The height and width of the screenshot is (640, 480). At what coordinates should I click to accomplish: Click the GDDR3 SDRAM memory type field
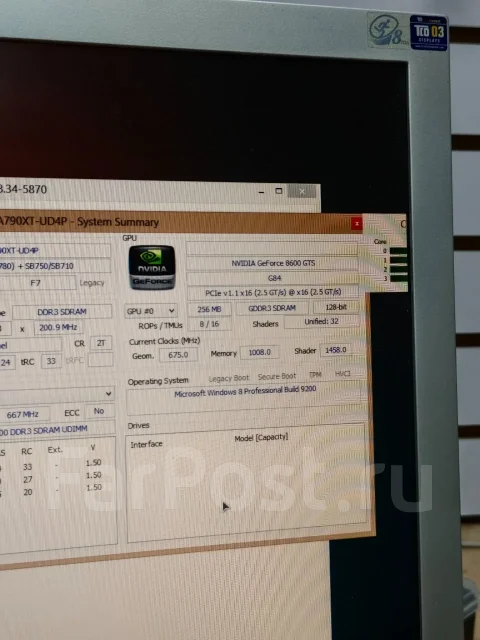pos(272,308)
